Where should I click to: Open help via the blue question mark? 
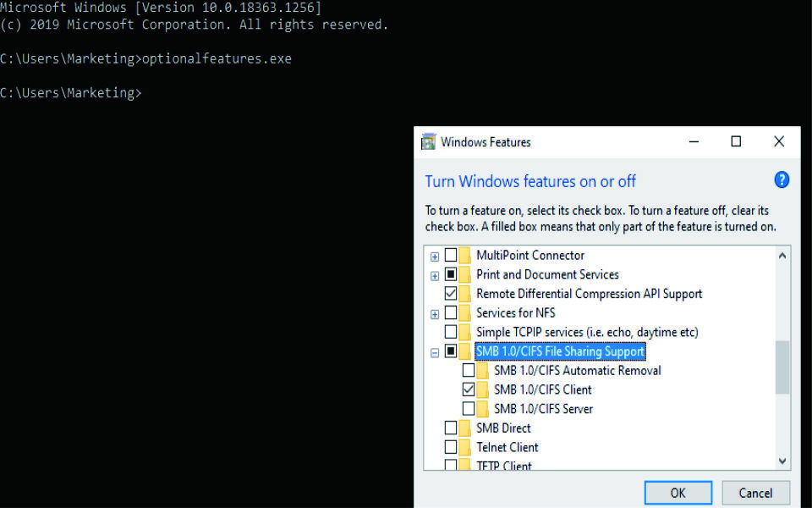click(x=782, y=179)
